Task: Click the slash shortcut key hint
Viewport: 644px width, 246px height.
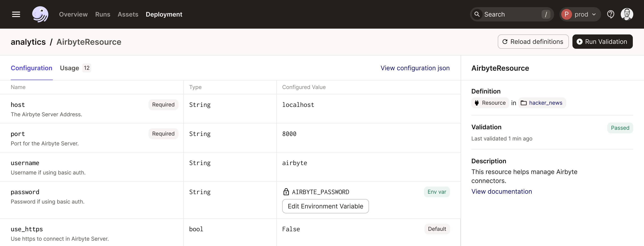Action: coord(546,14)
